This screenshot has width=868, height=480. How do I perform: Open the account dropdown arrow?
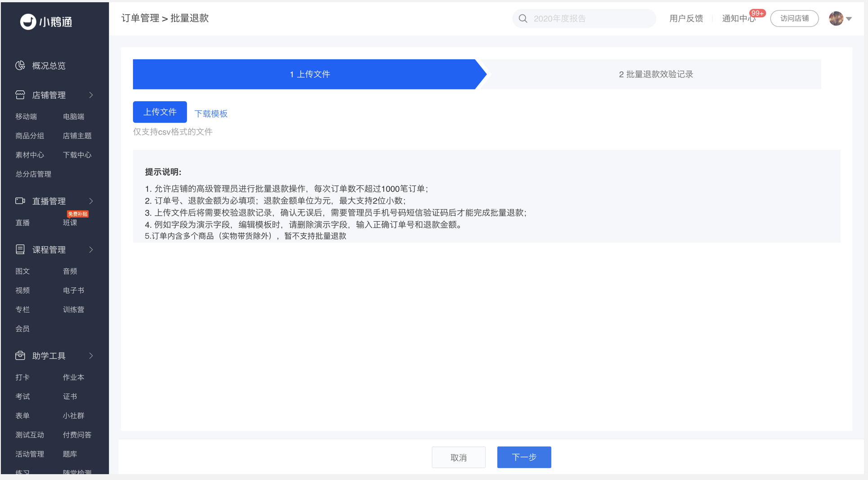849,19
